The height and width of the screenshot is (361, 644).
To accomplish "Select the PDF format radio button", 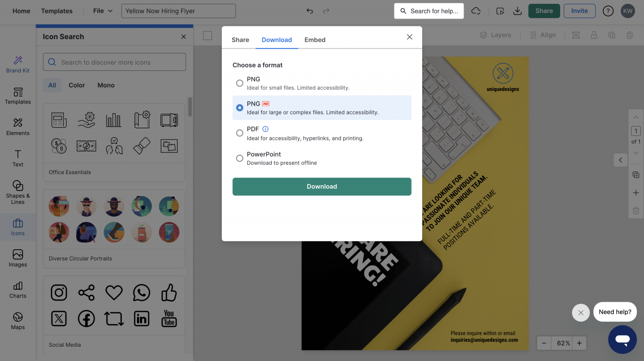I will click(x=239, y=133).
